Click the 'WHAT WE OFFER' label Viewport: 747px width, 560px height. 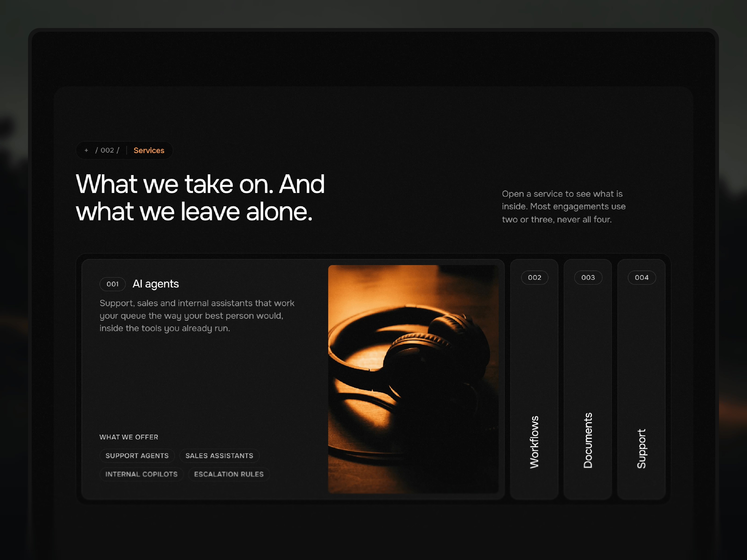point(129,437)
